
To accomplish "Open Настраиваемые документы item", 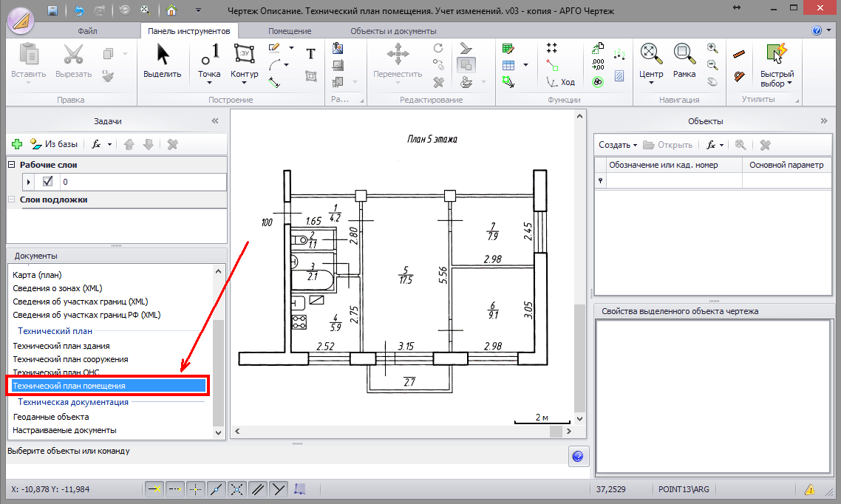I will [x=64, y=430].
